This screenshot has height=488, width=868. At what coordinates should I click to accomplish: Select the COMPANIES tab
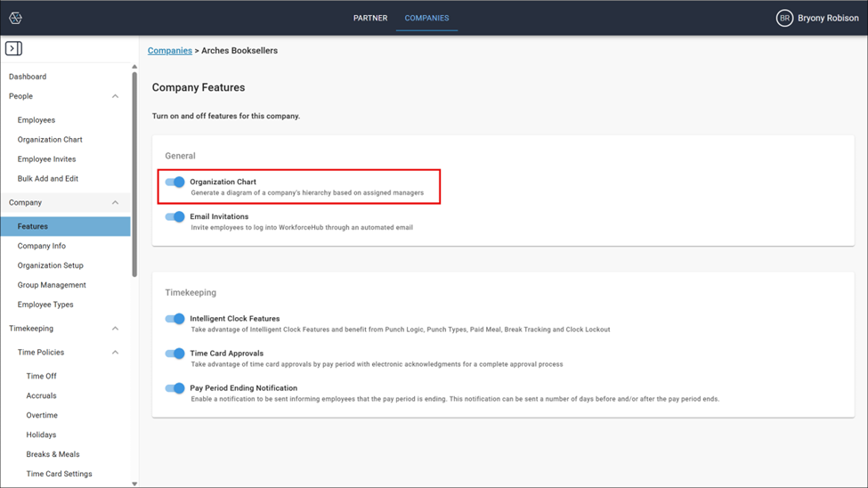(x=426, y=18)
